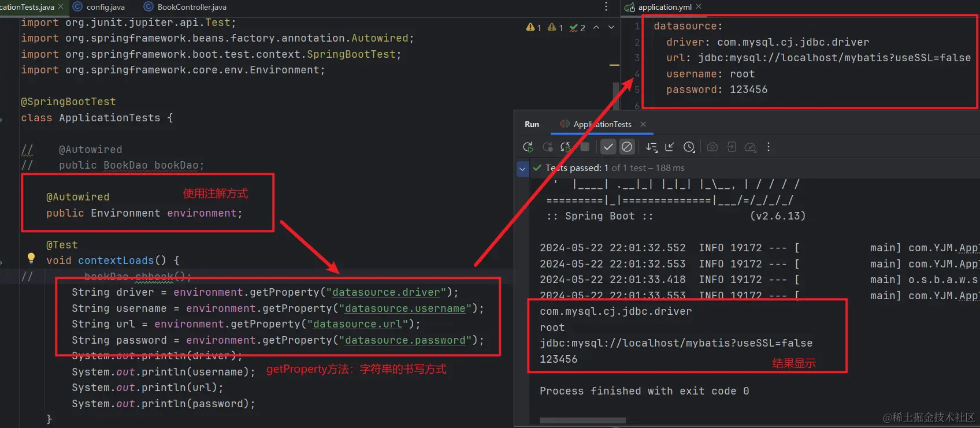980x428 pixels.
Task: Click the username: root line in application.yml
Action: 711,74
